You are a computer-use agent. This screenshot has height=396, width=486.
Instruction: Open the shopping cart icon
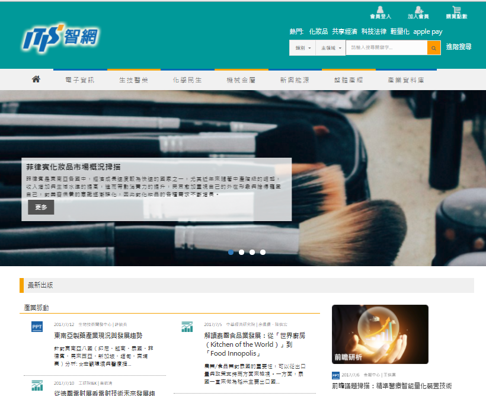[x=456, y=13]
